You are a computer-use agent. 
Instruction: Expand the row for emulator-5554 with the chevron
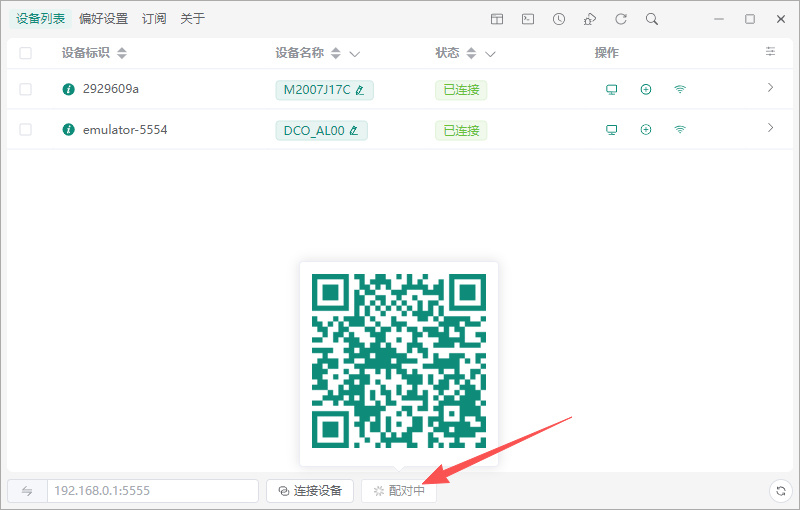coord(770,128)
